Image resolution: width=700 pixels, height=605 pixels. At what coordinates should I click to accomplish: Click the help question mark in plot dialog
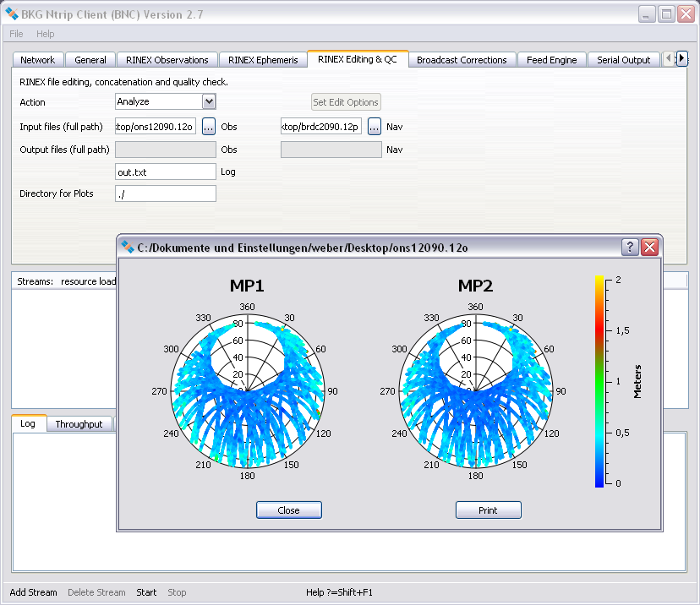[630, 247]
